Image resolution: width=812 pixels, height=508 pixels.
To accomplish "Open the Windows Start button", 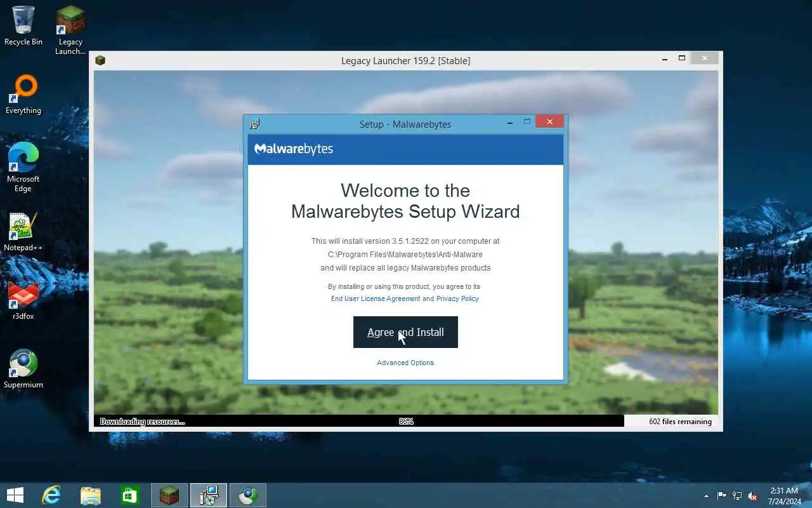I will 15,495.
